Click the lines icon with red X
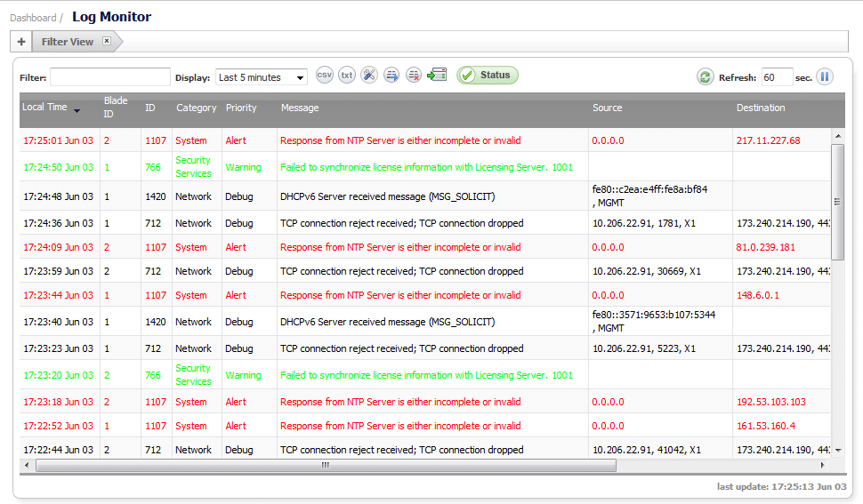Image resolution: width=863 pixels, height=504 pixels. coord(414,76)
